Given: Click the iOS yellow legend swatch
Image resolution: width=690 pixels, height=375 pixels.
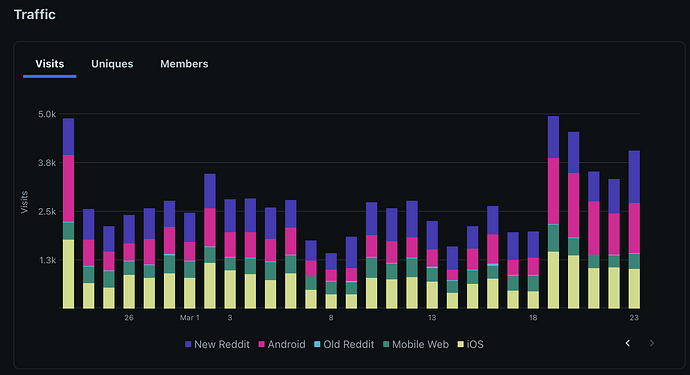Looking at the screenshot, I should (x=461, y=344).
